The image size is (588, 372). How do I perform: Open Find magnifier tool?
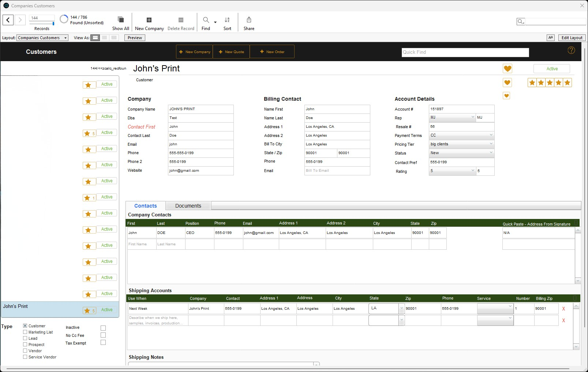pos(206,20)
